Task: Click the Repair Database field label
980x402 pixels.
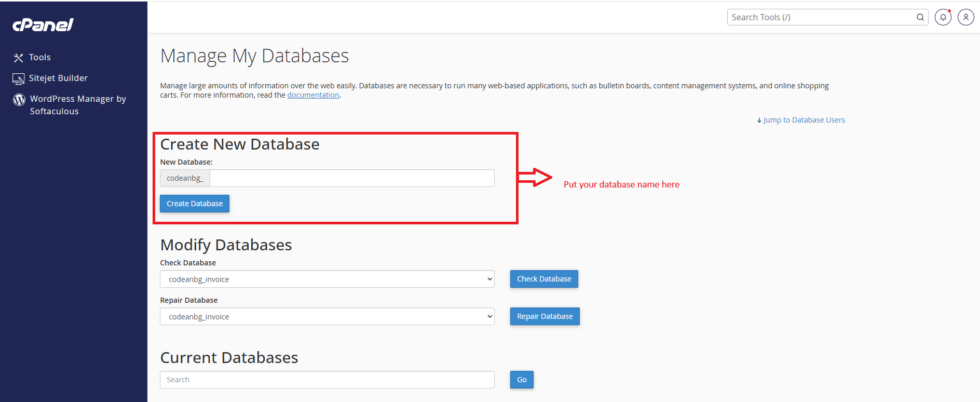Action: coord(189,300)
